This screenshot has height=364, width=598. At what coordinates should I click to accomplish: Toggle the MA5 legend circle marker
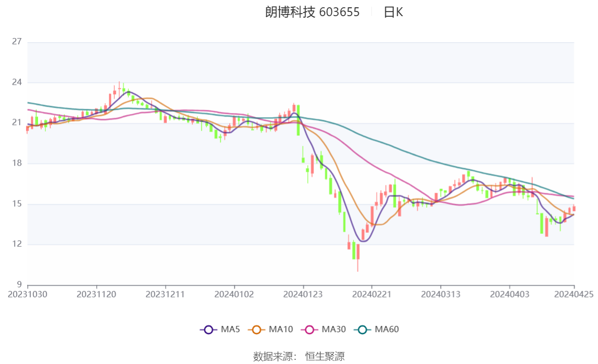pyautogui.click(x=209, y=329)
